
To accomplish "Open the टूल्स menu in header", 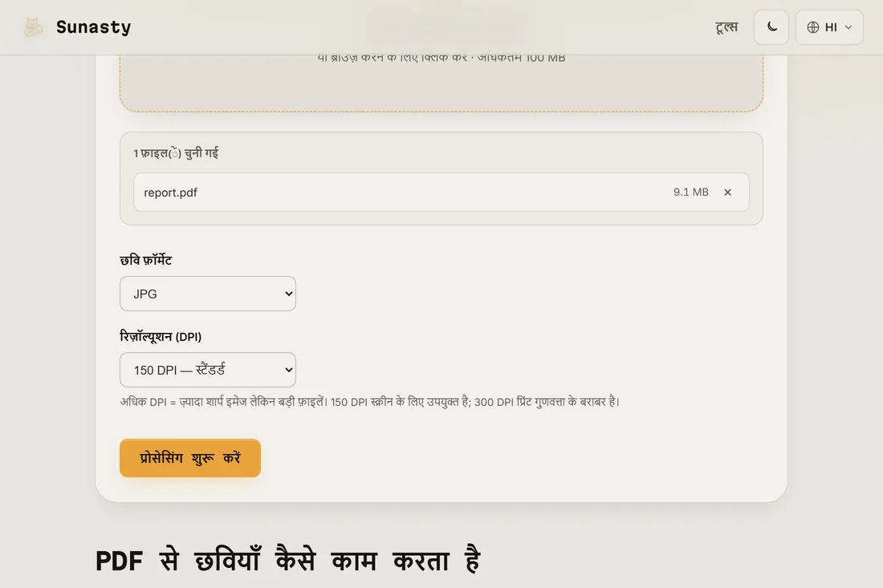I will tap(726, 27).
